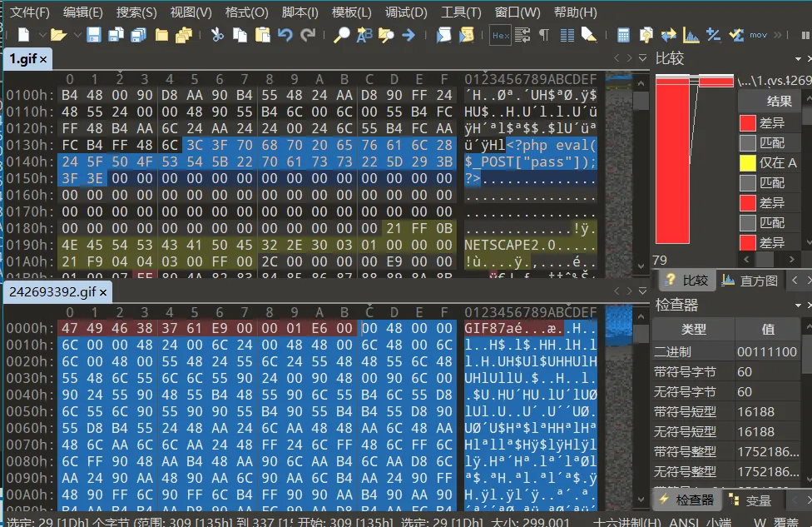
Task: Close the 1.gif file tab
Action: pyautogui.click(x=43, y=58)
